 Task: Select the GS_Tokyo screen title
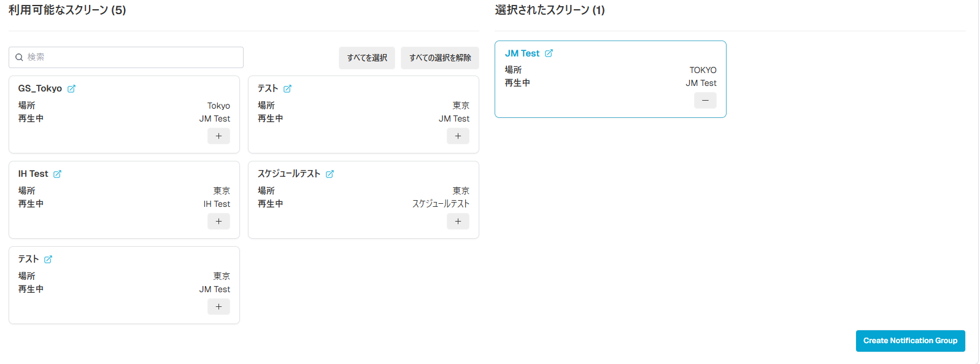40,88
